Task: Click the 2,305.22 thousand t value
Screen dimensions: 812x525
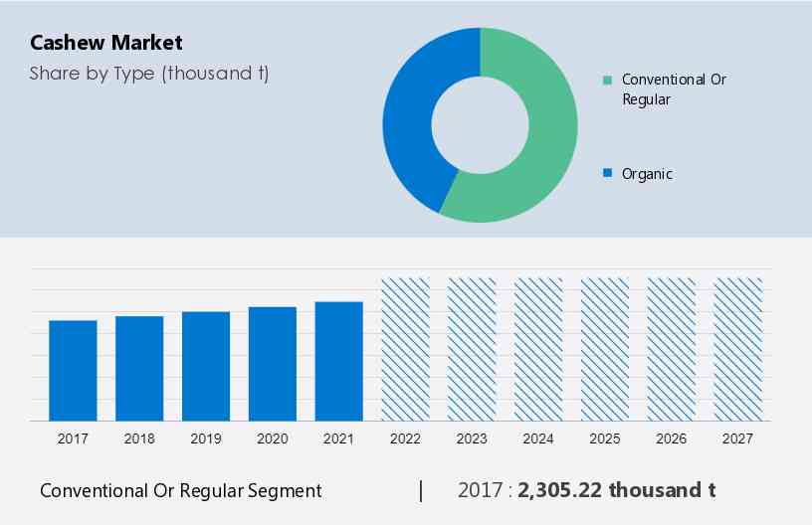Action: pyautogui.click(x=616, y=490)
